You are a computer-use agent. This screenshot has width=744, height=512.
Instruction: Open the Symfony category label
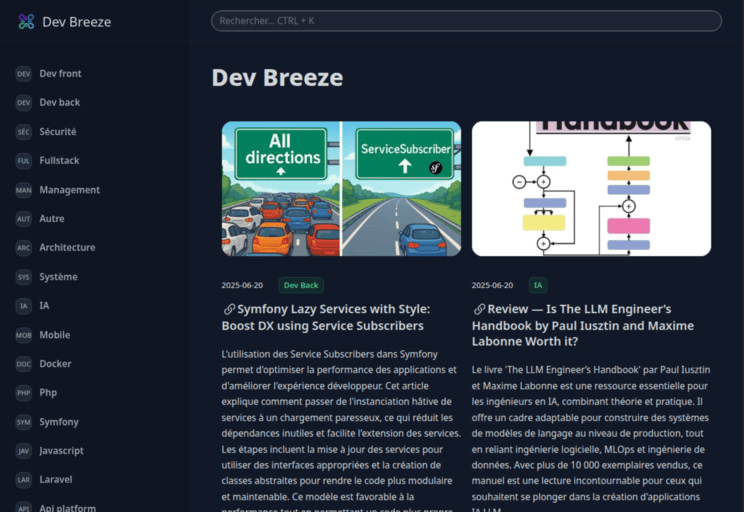[x=59, y=422]
